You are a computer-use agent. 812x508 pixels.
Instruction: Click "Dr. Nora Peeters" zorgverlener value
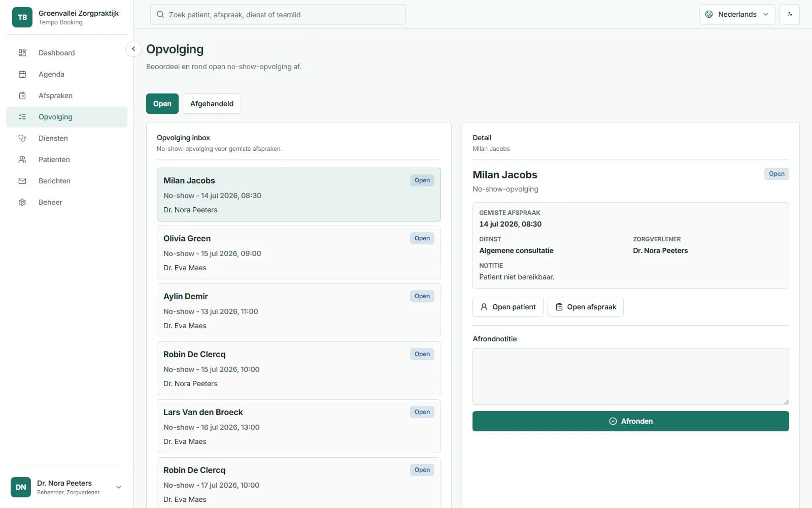click(660, 250)
